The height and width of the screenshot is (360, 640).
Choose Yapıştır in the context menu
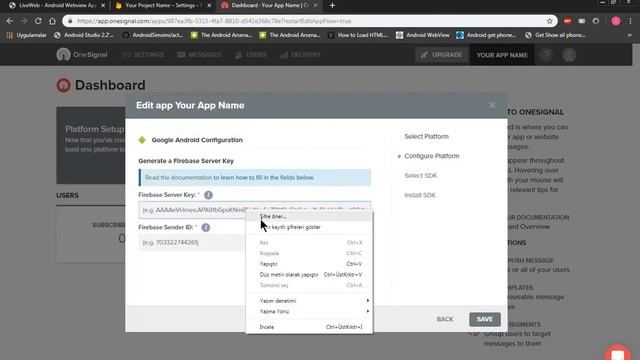pyautogui.click(x=309, y=264)
